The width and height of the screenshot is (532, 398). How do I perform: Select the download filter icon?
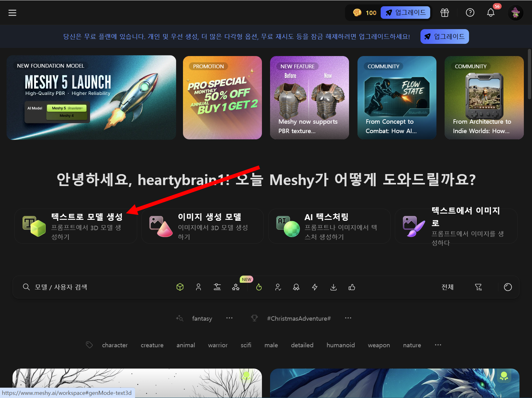pyautogui.click(x=333, y=287)
